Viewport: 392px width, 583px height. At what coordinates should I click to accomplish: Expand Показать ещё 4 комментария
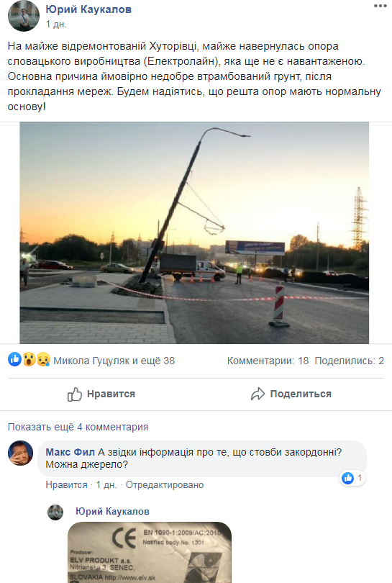(78, 427)
